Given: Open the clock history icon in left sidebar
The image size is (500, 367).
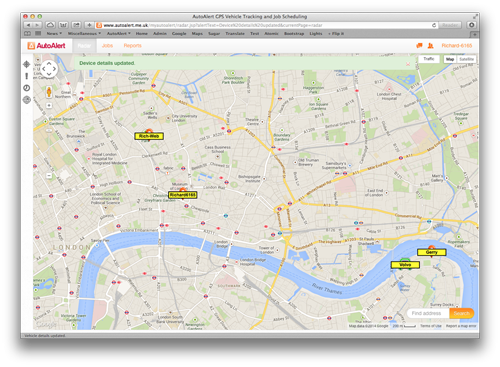Looking at the screenshot, I should click(27, 88).
